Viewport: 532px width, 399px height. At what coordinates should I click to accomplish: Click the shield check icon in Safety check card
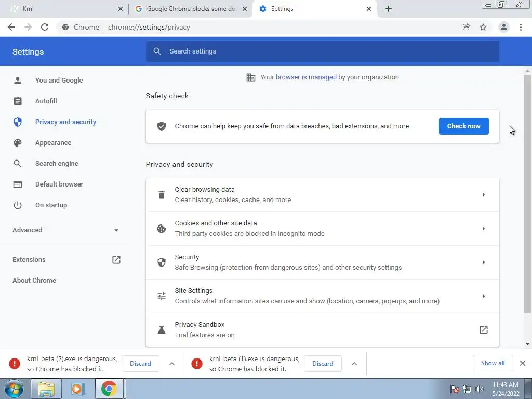[162, 126]
